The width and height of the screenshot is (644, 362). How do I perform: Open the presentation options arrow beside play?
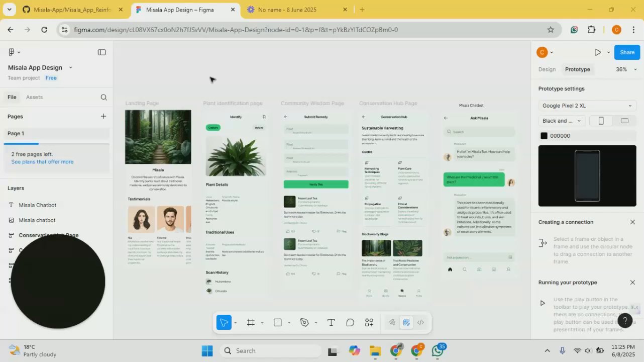[x=608, y=52]
